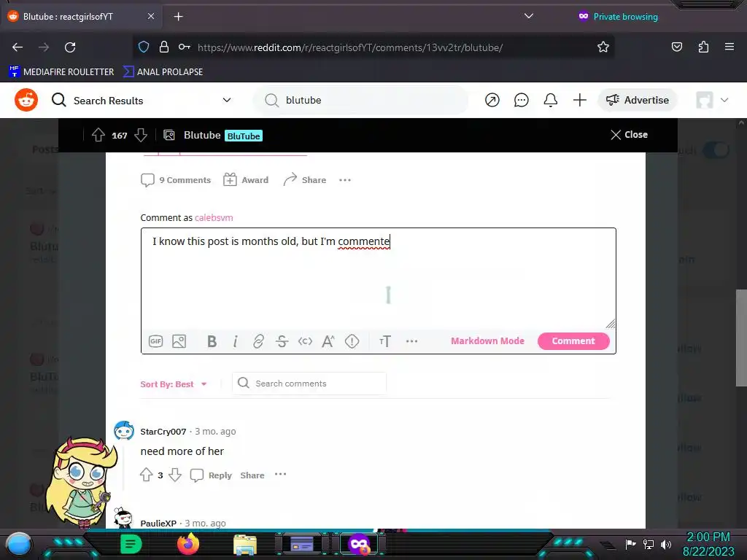Screen dimensions: 747x560
Task: Open Firefox from the taskbar
Action: point(187,544)
